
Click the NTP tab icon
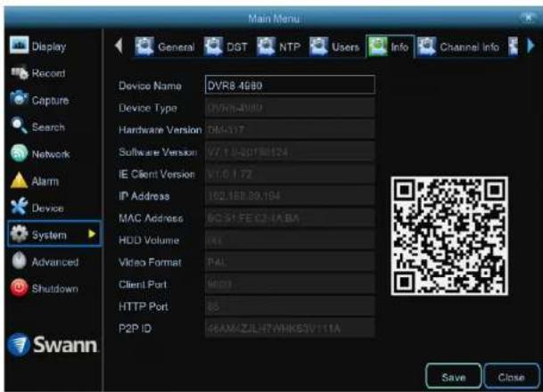point(266,46)
